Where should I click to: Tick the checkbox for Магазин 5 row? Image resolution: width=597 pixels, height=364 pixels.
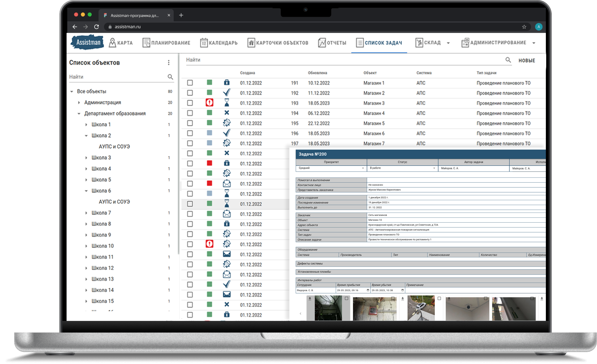point(190,123)
